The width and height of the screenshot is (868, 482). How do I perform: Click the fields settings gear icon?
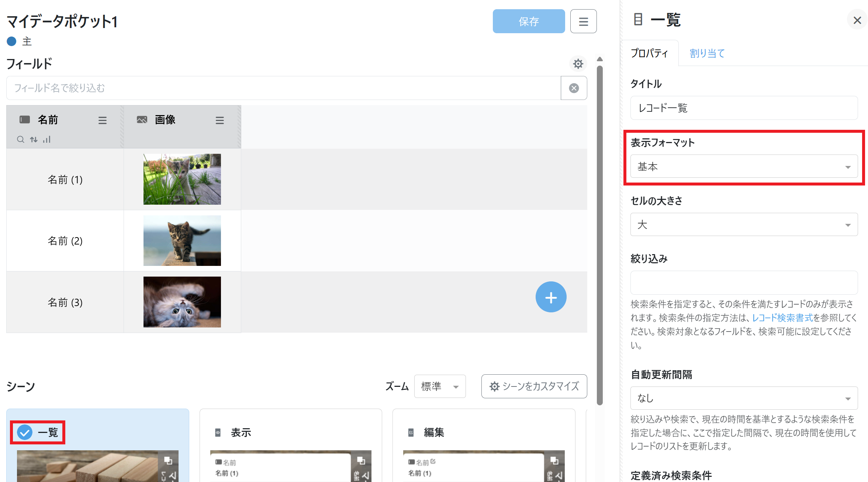[x=578, y=64]
